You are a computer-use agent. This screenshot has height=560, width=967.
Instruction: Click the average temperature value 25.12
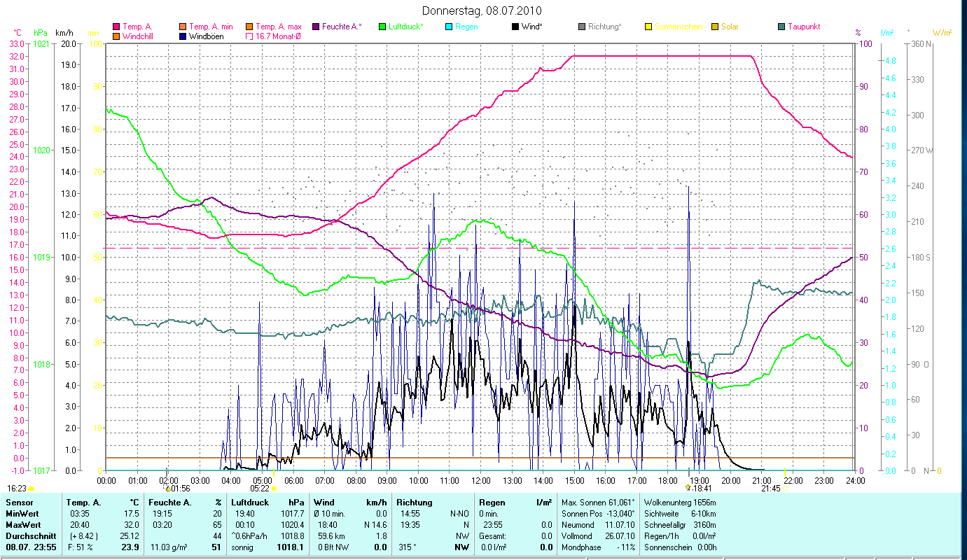(129, 535)
